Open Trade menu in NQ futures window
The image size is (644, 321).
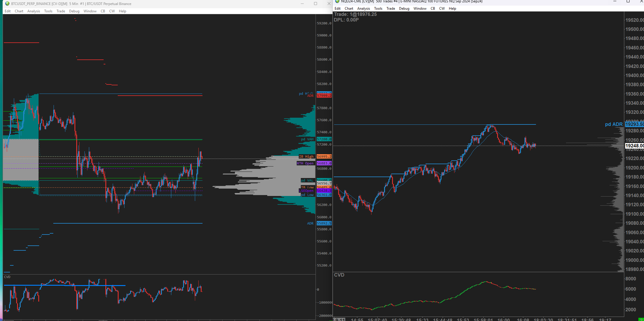click(x=391, y=9)
